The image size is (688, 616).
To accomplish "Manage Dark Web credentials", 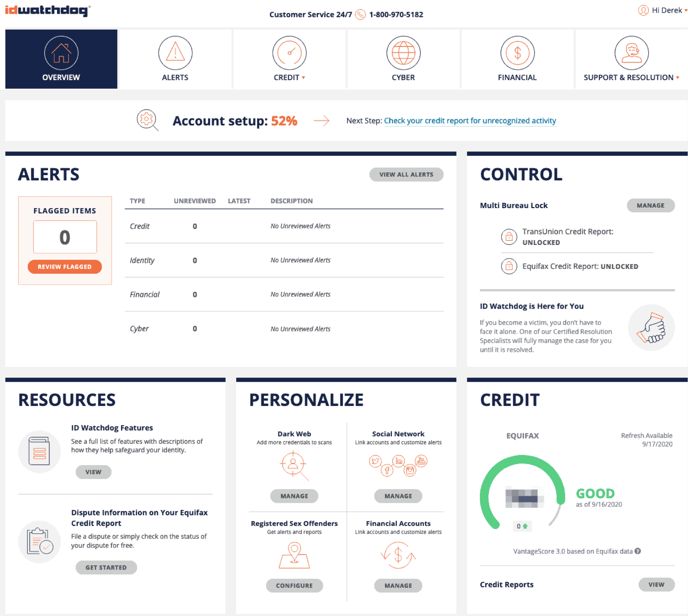I will tap(294, 496).
